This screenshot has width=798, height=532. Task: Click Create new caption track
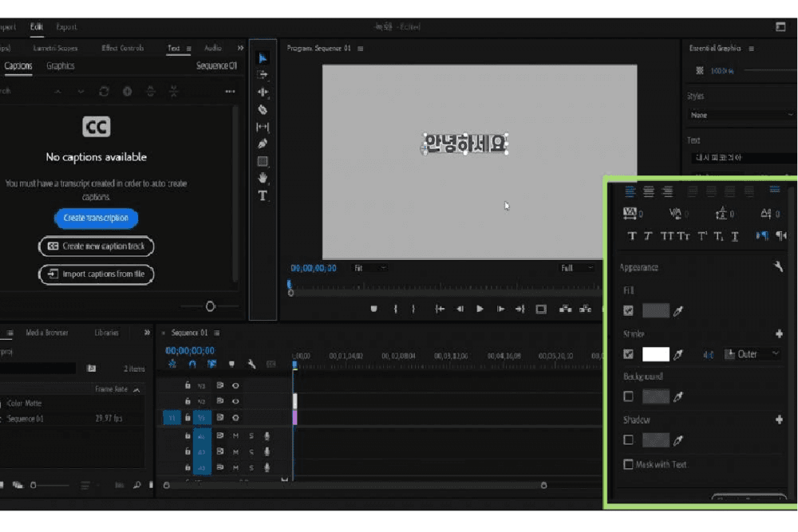pos(96,246)
